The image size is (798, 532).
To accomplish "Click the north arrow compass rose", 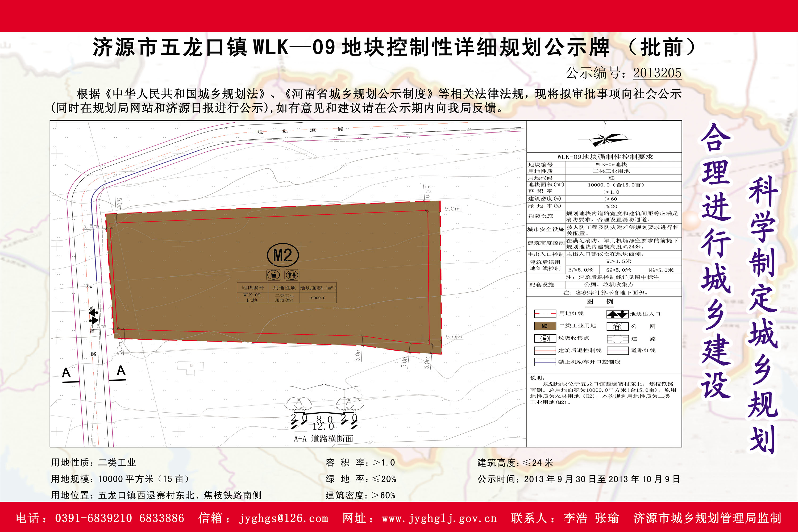I will tap(605, 139).
